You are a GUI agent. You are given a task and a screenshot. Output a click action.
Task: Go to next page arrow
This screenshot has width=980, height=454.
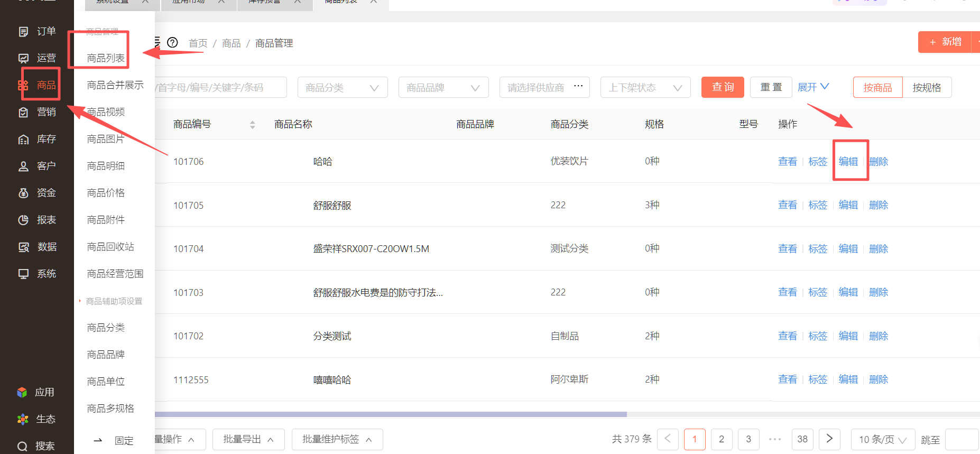click(829, 439)
